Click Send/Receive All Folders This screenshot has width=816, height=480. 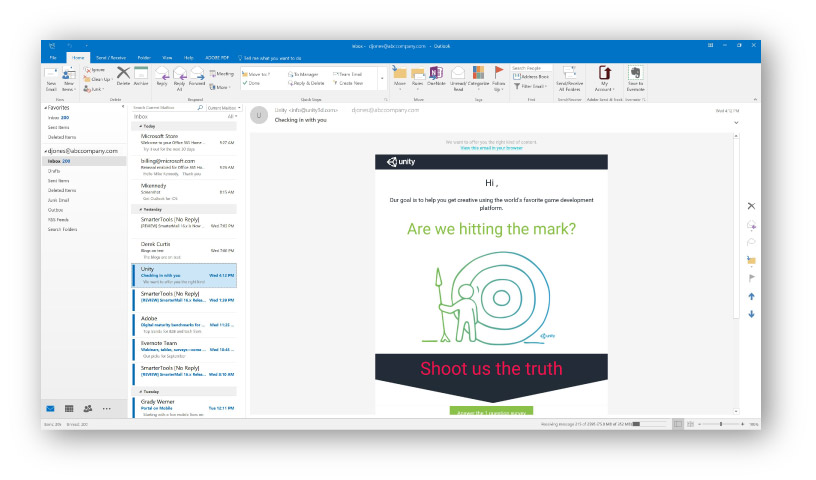pyautogui.click(x=569, y=79)
